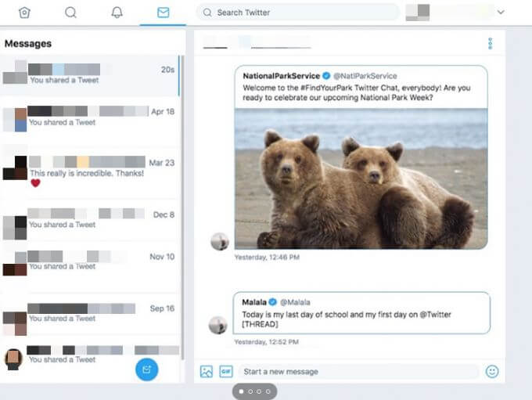Click timestamp Yesterday, 12:46 PM
The height and width of the screenshot is (400, 532).
pyautogui.click(x=267, y=258)
